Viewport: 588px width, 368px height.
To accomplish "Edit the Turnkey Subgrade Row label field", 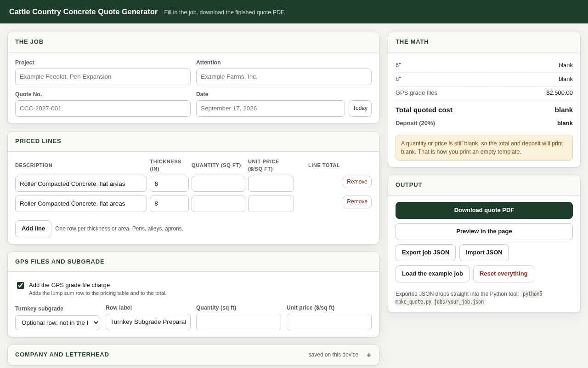I will click(x=148, y=322).
